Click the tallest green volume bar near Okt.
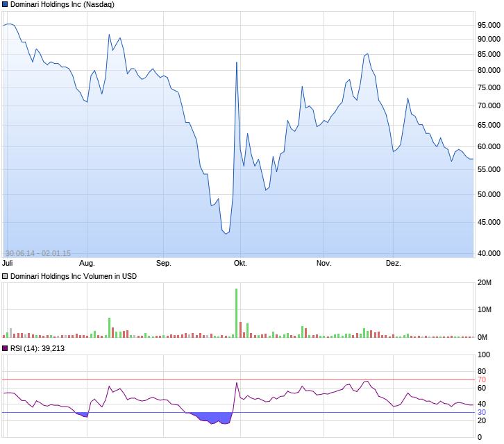504x444 pixels. click(x=237, y=313)
